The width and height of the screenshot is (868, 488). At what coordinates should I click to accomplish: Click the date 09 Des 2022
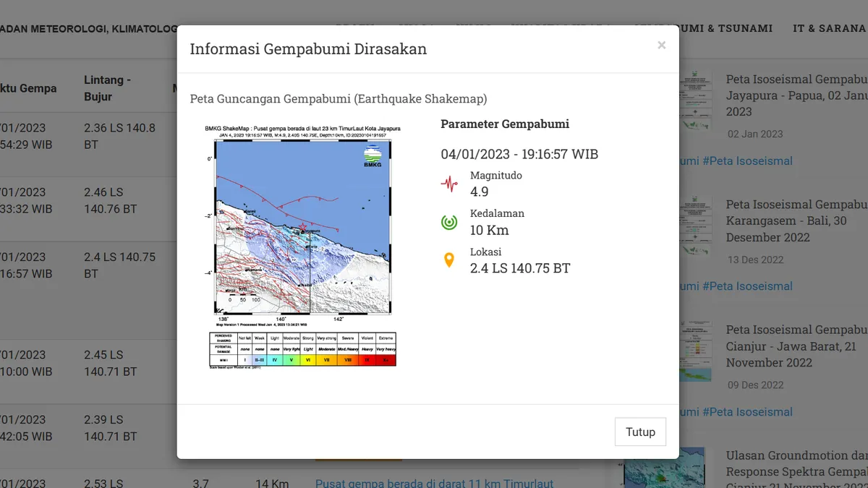point(755,385)
